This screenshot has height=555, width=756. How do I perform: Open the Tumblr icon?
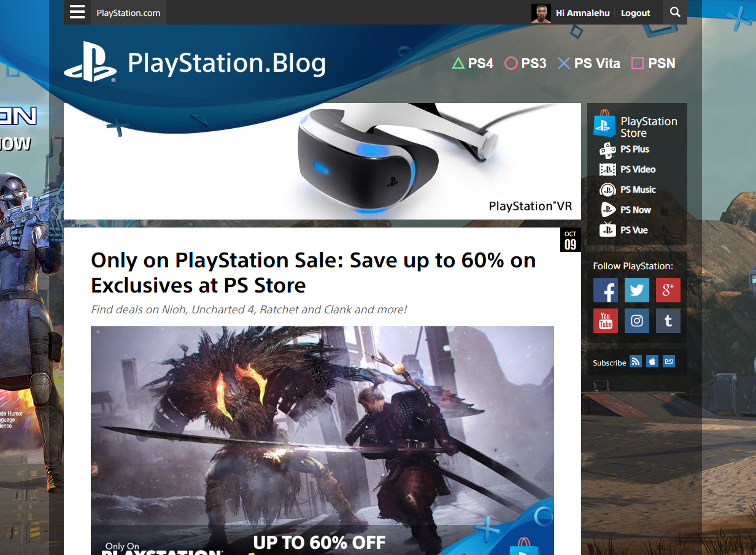(x=668, y=321)
